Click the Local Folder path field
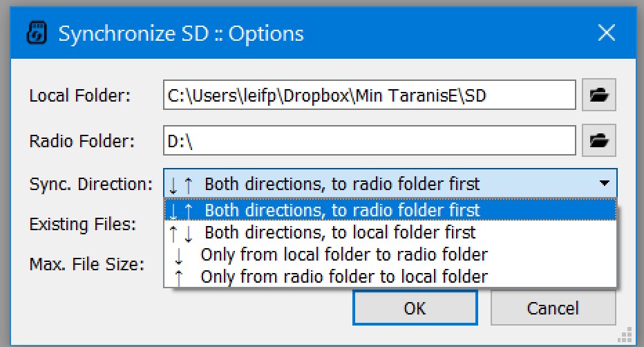 370,95
